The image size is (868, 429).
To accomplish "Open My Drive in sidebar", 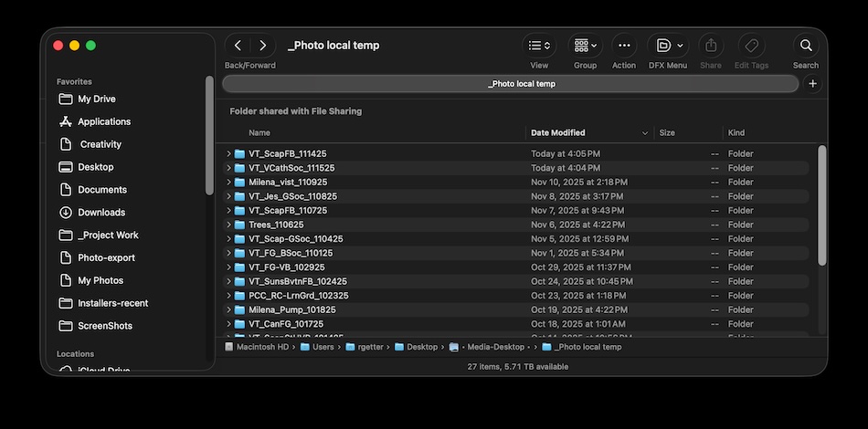I will 97,99.
